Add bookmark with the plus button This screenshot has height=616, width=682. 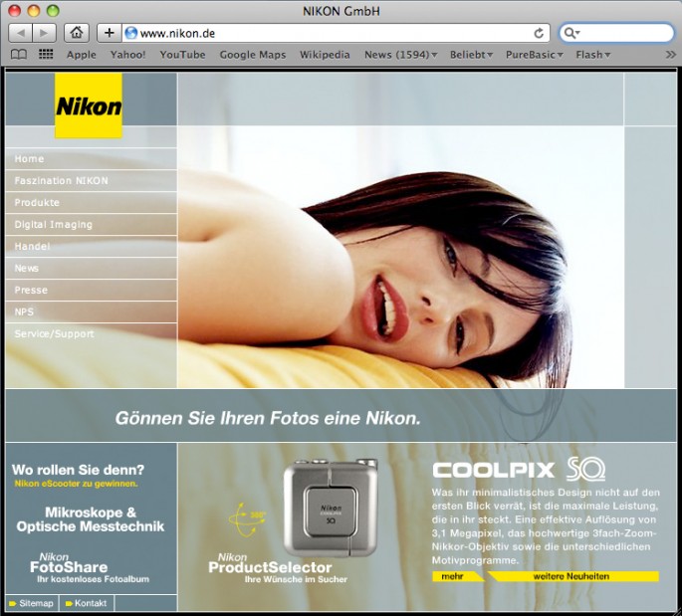click(110, 33)
